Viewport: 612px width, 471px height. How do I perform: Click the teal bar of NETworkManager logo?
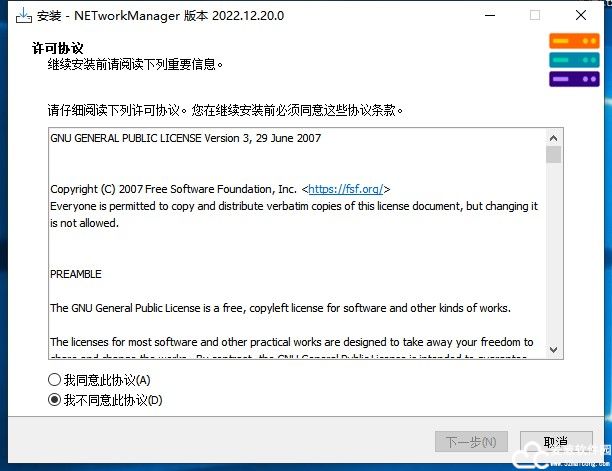tap(574, 60)
